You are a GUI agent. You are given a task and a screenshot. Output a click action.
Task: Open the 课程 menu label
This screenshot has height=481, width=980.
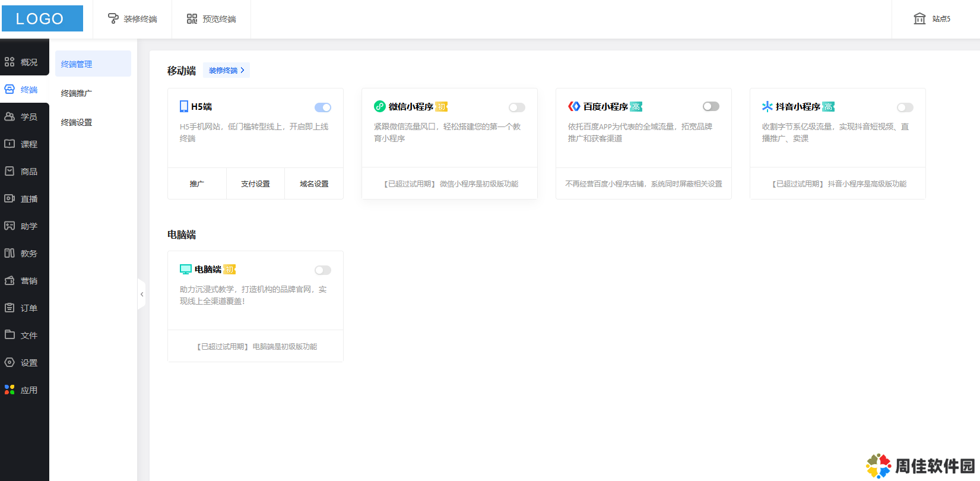click(29, 144)
